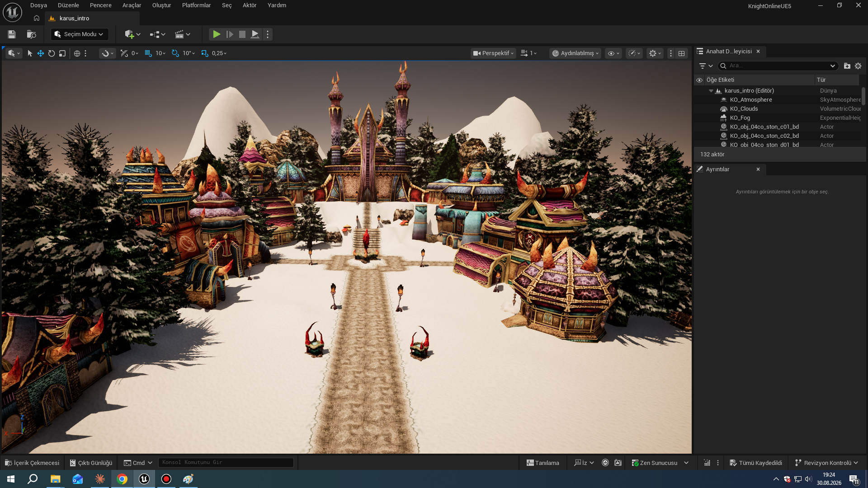Viewport: 868px width, 488px height.
Task: Collapse the karus_intro (Editör) tree node
Action: click(x=711, y=91)
